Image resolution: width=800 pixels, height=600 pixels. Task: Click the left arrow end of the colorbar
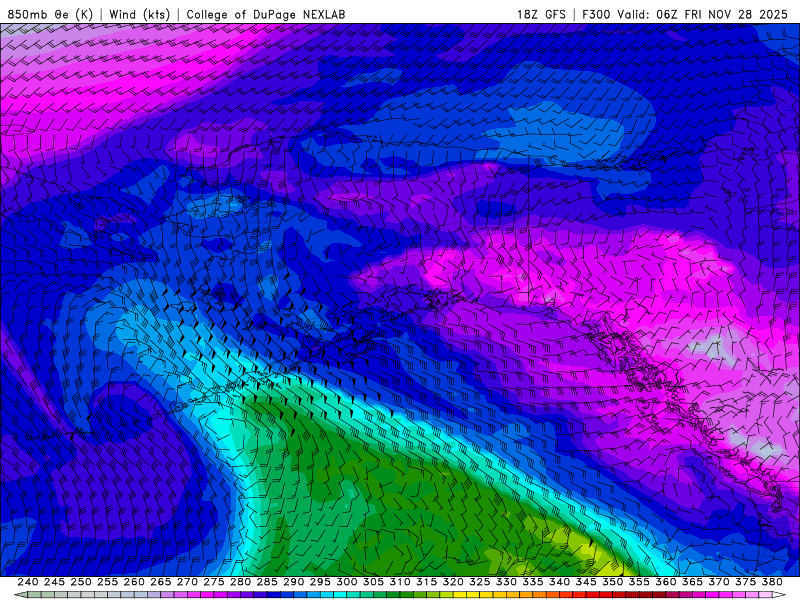click(x=20, y=595)
